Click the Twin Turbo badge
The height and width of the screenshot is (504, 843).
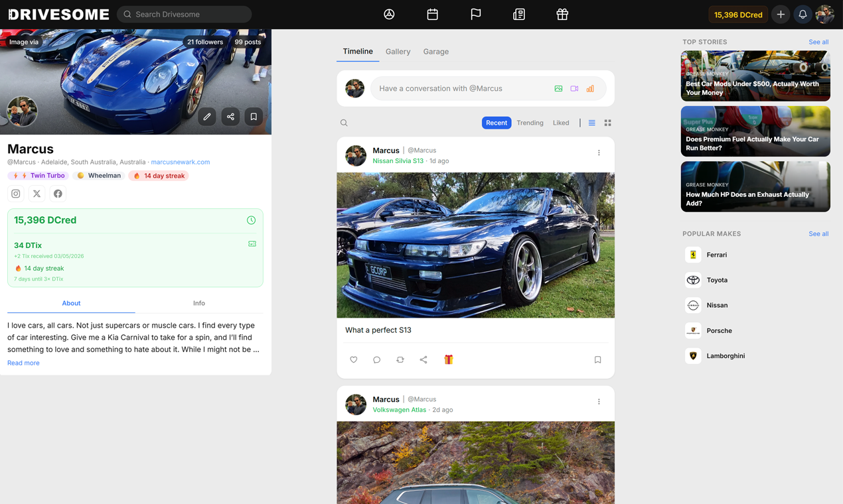click(38, 176)
